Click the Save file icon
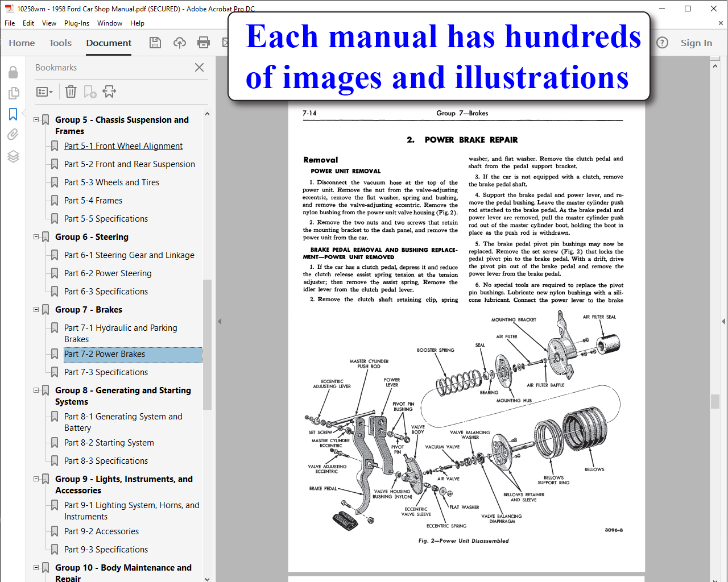Image resolution: width=728 pixels, height=582 pixels. point(155,43)
